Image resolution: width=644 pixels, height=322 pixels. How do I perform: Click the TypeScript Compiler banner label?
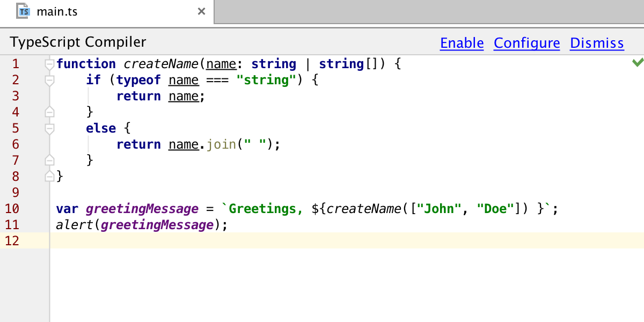78,42
